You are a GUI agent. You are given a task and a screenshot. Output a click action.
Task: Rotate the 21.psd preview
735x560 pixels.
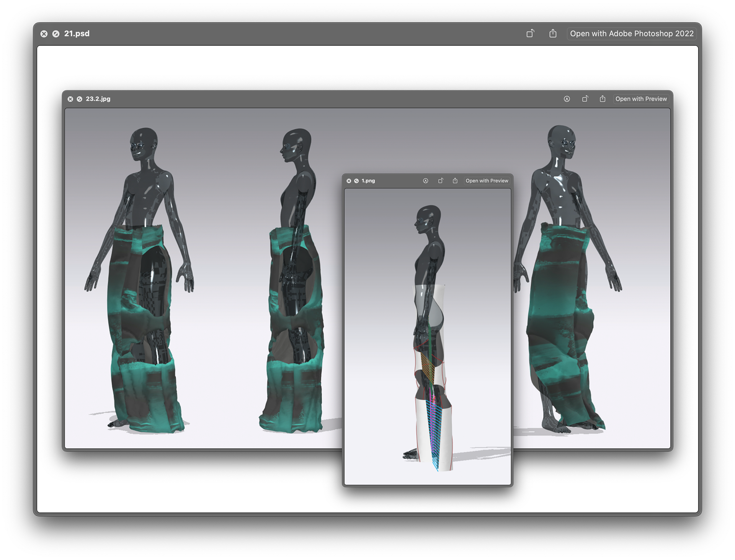(x=530, y=34)
